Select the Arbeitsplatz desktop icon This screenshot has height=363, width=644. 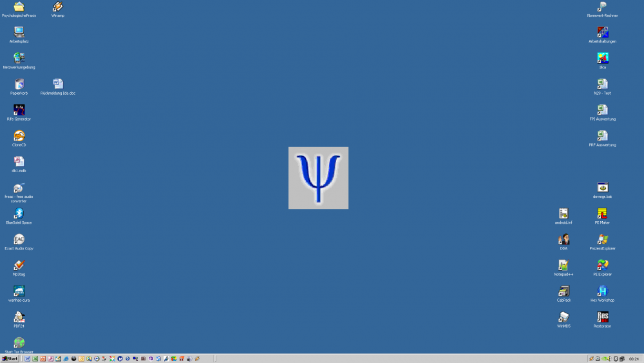tap(19, 35)
